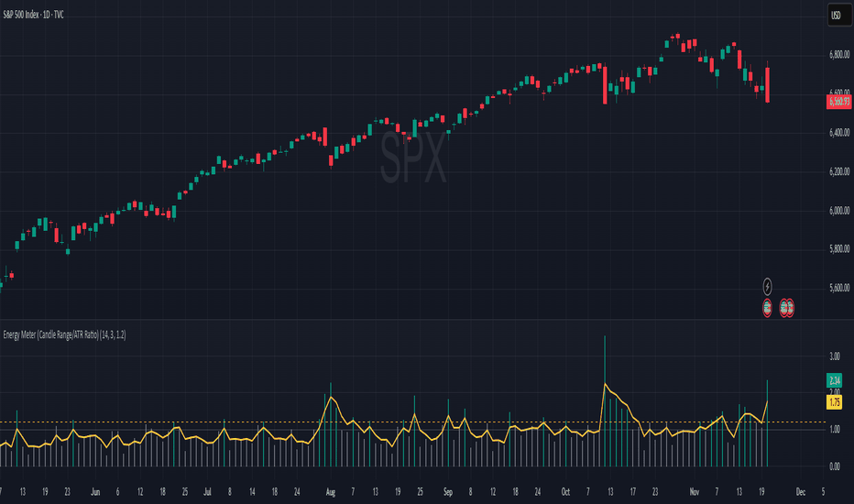This screenshot has width=854, height=504.
Task: Click the lightning bolt latest-news icon
Action: coord(767,286)
